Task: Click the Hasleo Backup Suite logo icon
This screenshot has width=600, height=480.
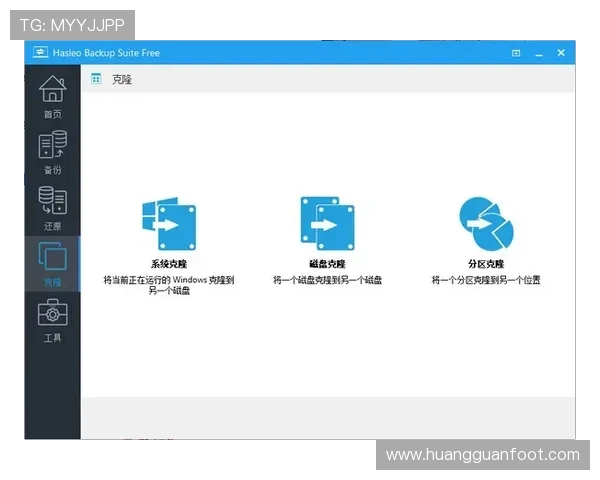Action: tap(40, 52)
